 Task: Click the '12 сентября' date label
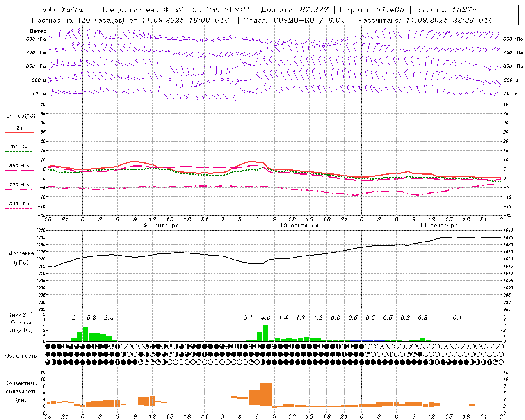coord(160,226)
